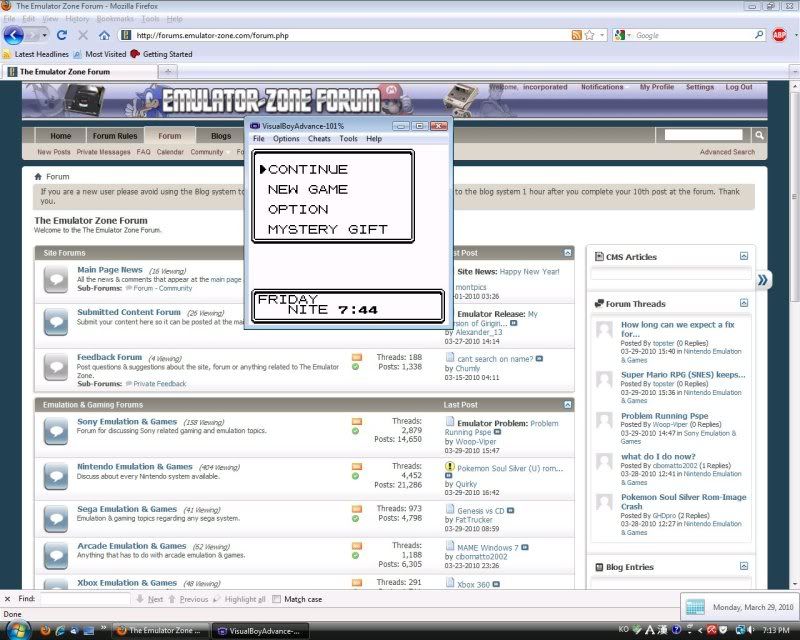Click avatar beside How long can we expect thread

point(605,330)
